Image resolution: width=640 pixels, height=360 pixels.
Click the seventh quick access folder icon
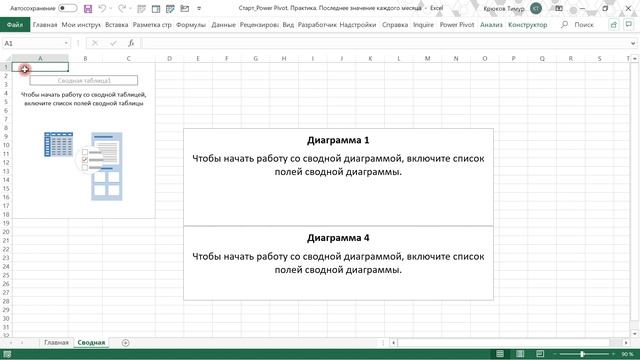184,8
